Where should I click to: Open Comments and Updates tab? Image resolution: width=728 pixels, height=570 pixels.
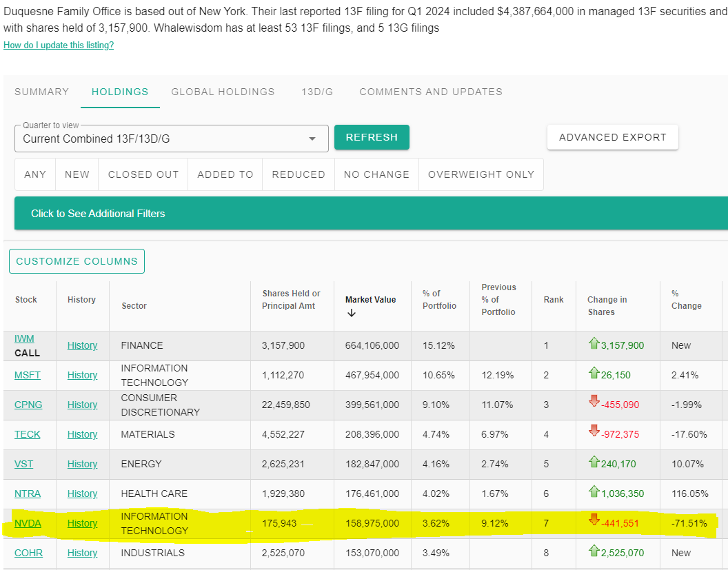pyautogui.click(x=431, y=92)
